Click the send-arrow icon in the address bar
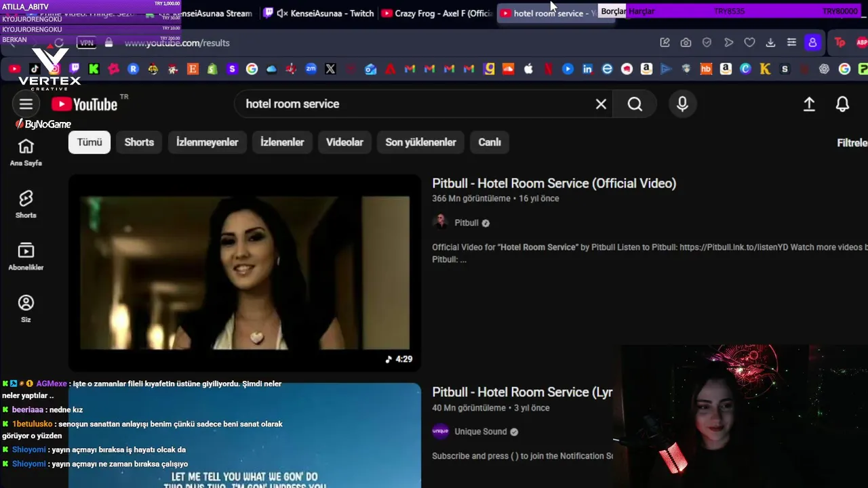This screenshot has height=488, width=868. [728, 43]
